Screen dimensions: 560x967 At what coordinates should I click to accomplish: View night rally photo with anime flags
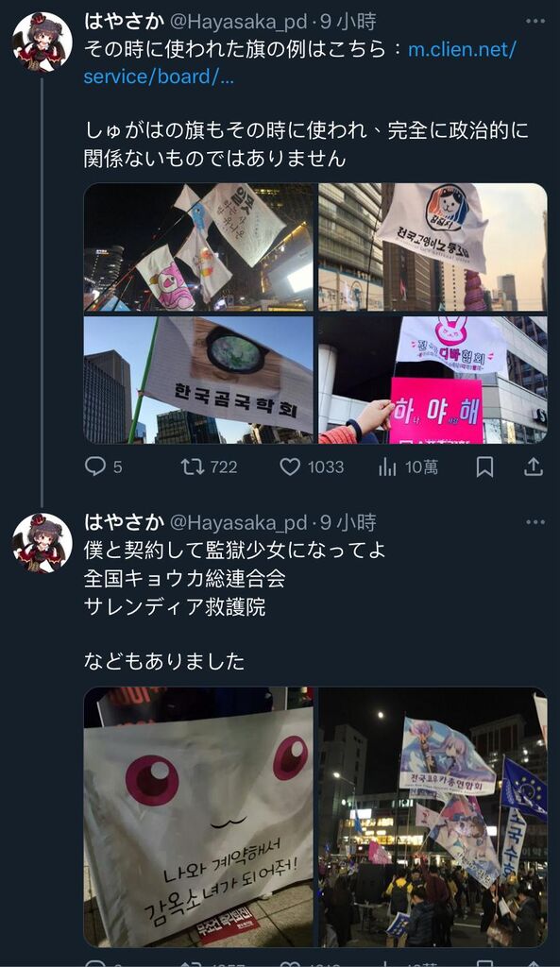[x=433, y=817]
